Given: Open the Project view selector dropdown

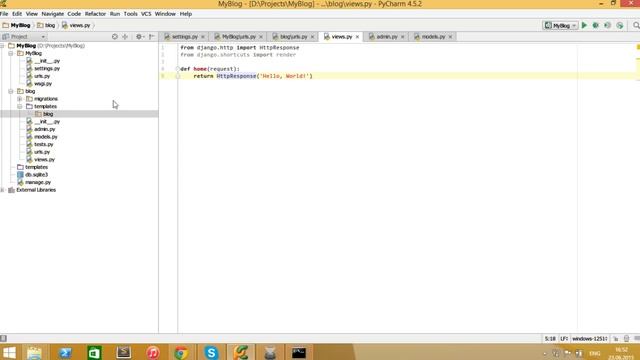Looking at the screenshot, I should (24, 37).
